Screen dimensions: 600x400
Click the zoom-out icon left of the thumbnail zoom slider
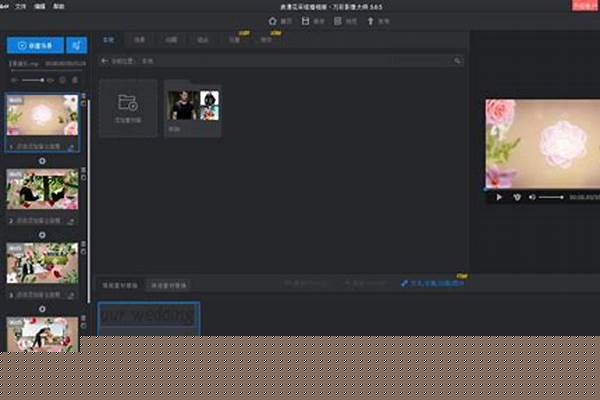(x=14, y=80)
